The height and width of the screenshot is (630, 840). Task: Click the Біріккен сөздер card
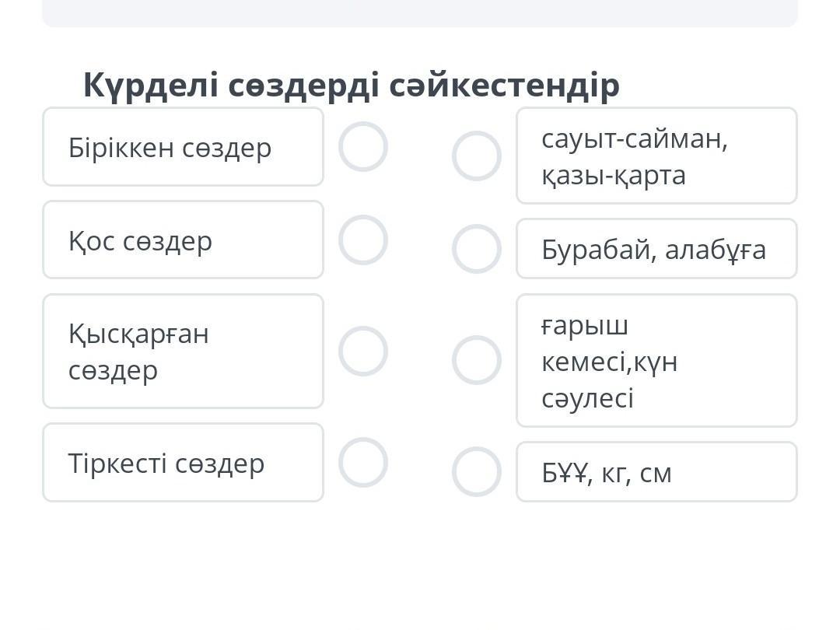[183, 147]
